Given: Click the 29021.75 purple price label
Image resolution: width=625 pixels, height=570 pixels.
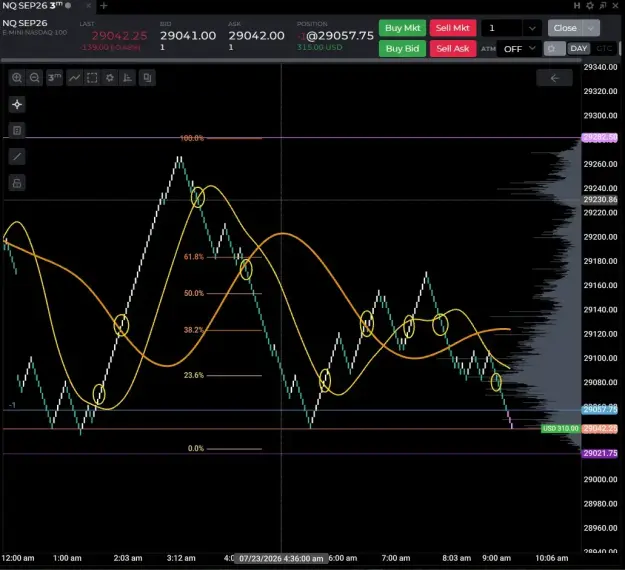Looking at the screenshot, I should (600, 453).
